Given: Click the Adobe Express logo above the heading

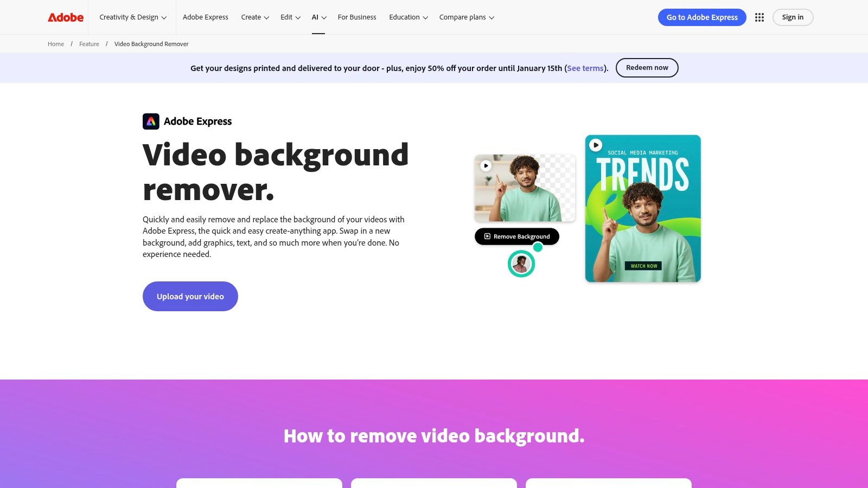Looking at the screenshot, I should click(x=187, y=121).
